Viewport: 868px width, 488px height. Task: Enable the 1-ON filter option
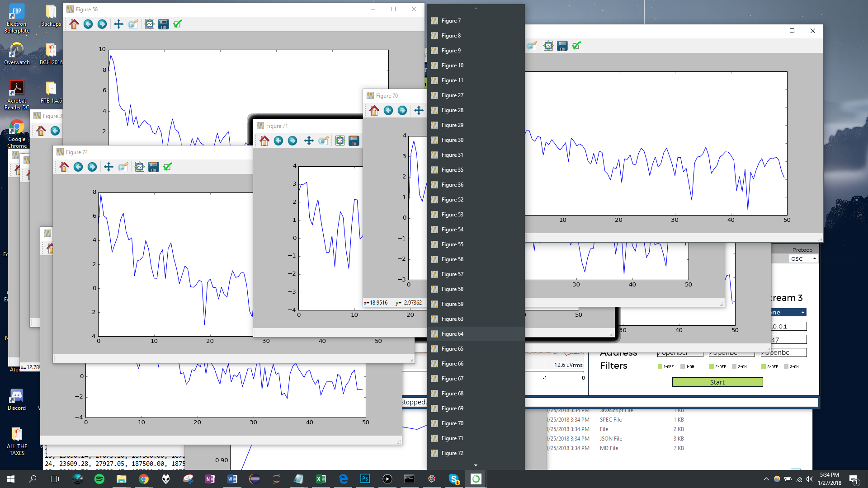683,367
